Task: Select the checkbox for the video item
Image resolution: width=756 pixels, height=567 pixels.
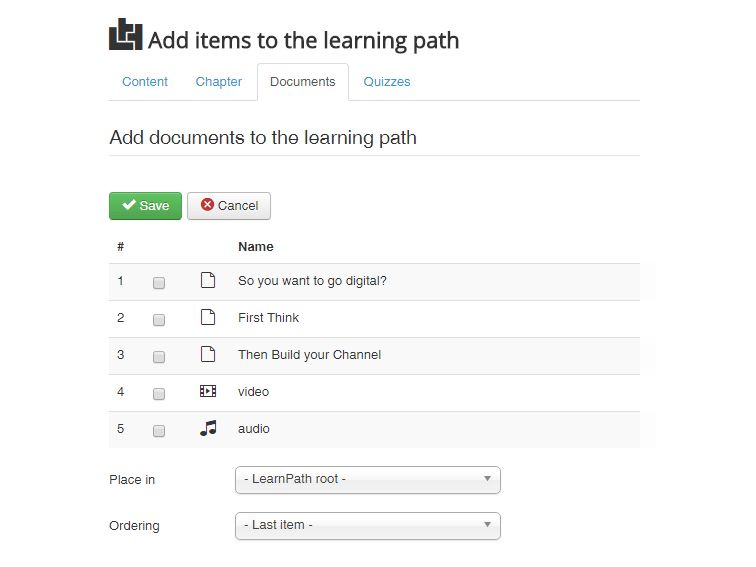Action: pyautogui.click(x=159, y=394)
